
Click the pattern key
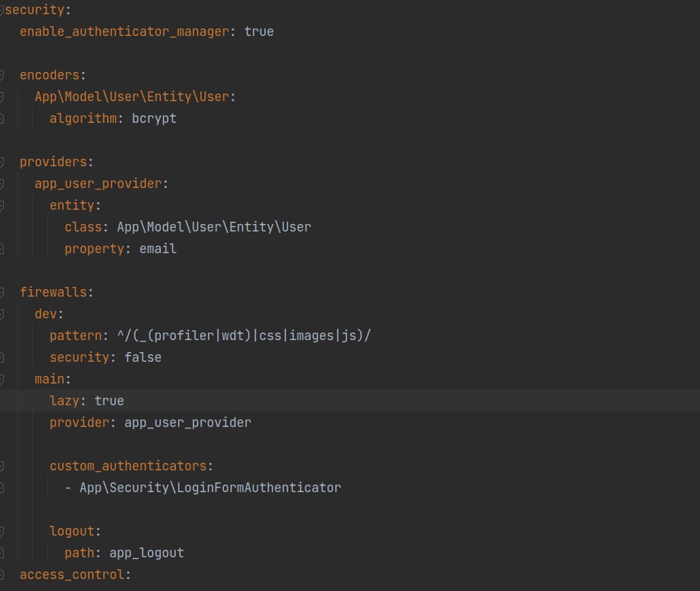76,336
